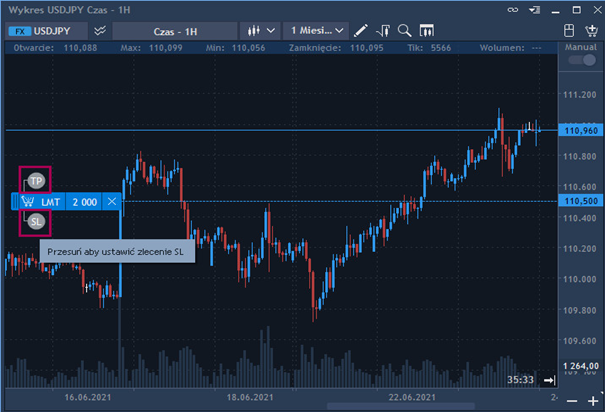This screenshot has width=605, height=412.
Task: Click the SL stop-loss handle
Action: (x=36, y=221)
